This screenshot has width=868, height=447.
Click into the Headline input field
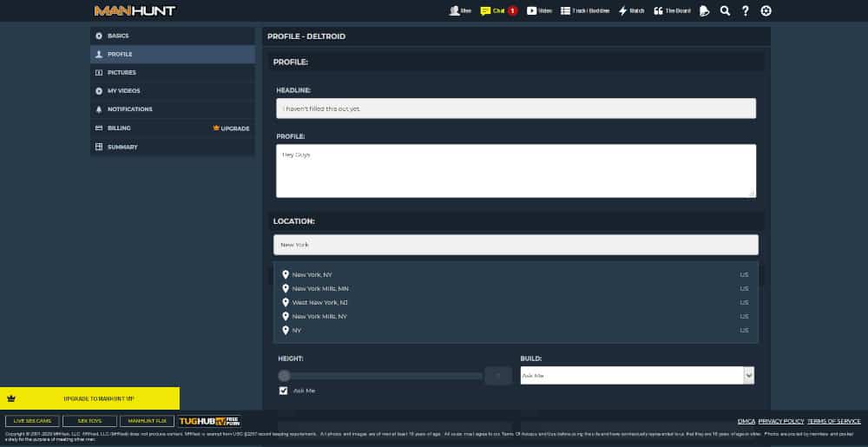516,108
